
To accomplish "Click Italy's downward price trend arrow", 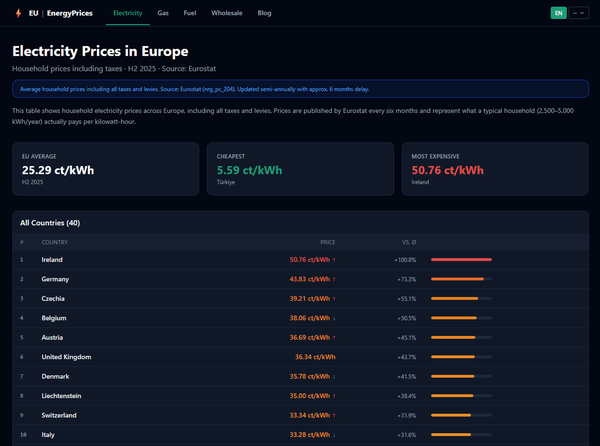I will pos(334,435).
